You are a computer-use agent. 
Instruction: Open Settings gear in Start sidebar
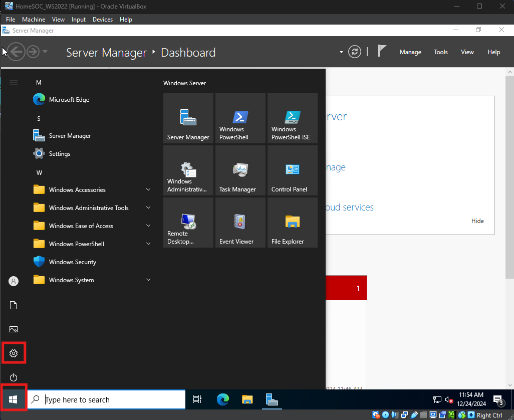(x=14, y=353)
